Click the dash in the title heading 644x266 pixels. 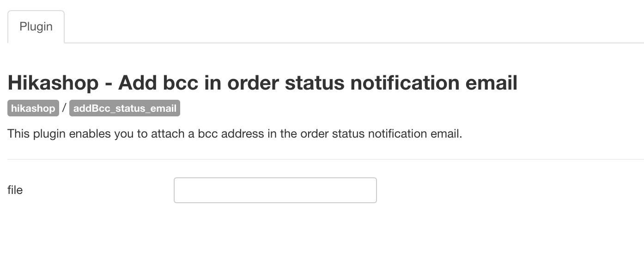(x=108, y=84)
